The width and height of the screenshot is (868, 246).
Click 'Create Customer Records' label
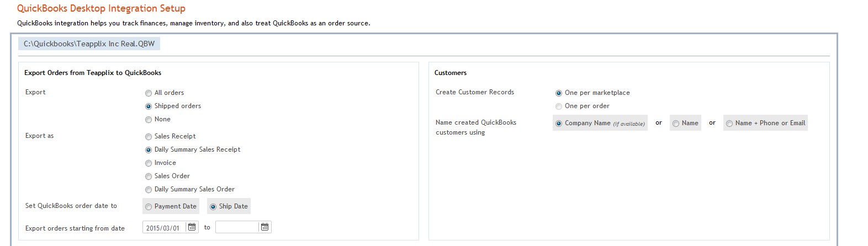coord(475,92)
